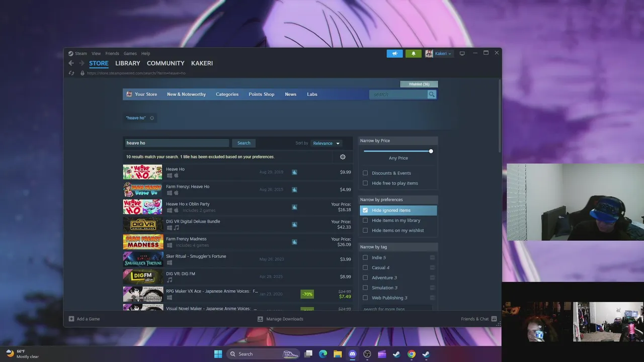
Task: Filter results by Indie tag
Action: click(x=365, y=257)
